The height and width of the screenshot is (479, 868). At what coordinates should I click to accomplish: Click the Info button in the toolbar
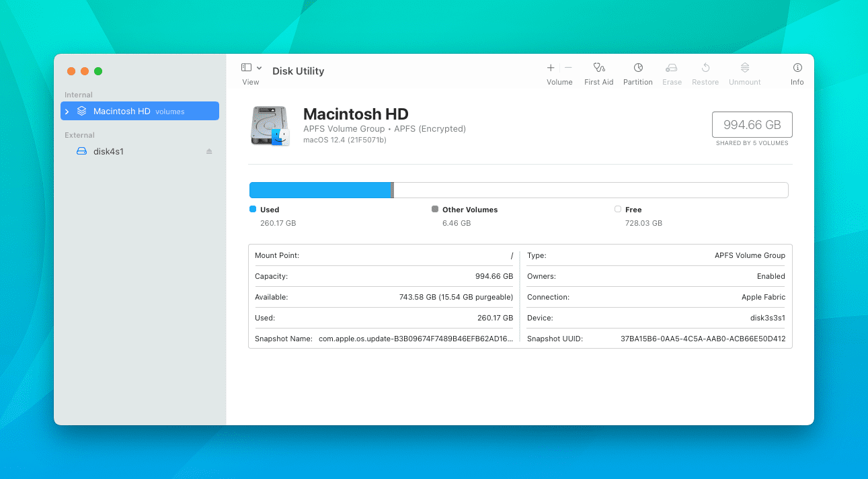(x=797, y=68)
